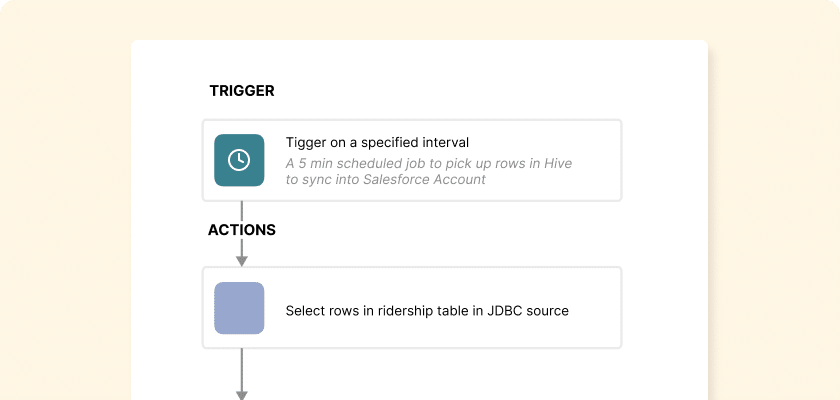Click the cream background outside the canvas
The width and height of the screenshot is (840, 400).
pyautogui.click(x=64, y=214)
